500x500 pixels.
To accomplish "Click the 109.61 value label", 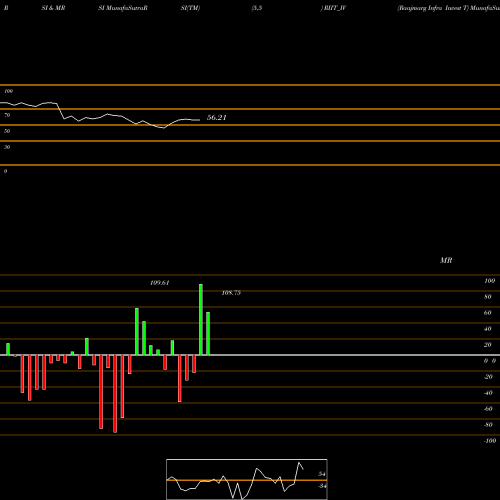I will [160, 283].
